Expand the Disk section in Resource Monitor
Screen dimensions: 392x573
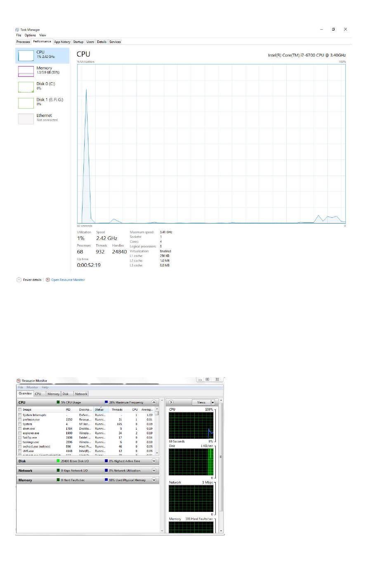click(154, 461)
